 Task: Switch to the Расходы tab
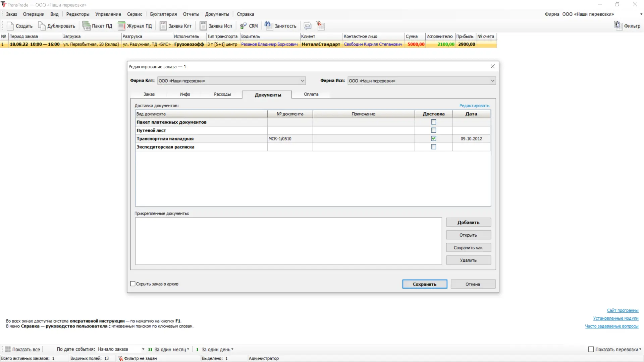point(222,95)
